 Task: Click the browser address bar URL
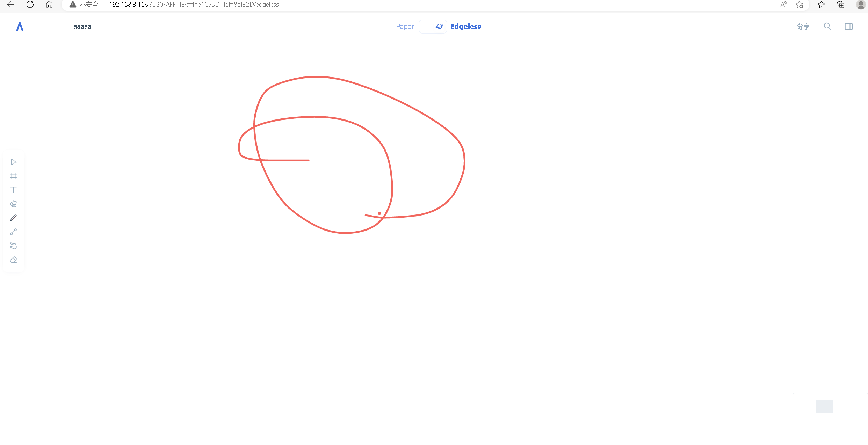(194, 5)
